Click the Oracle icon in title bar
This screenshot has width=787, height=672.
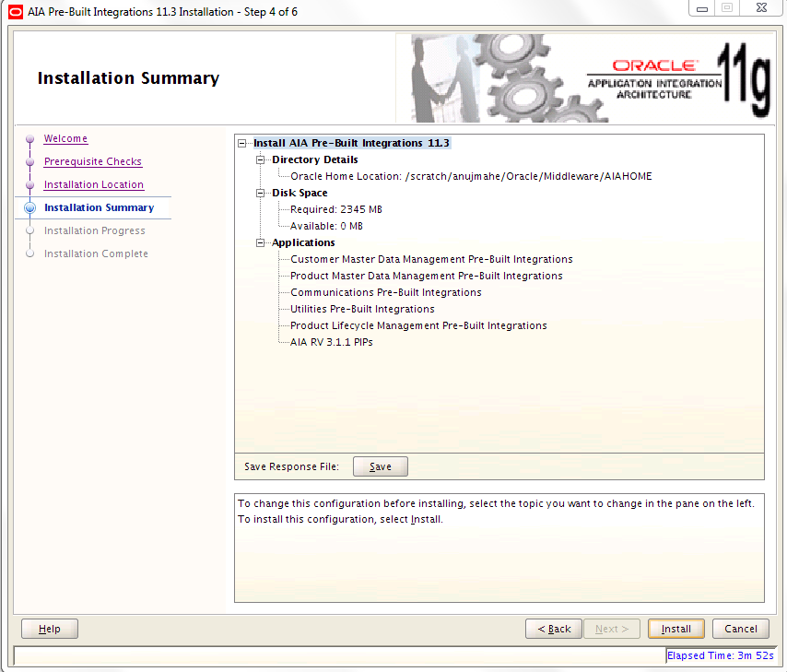click(x=16, y=11)
